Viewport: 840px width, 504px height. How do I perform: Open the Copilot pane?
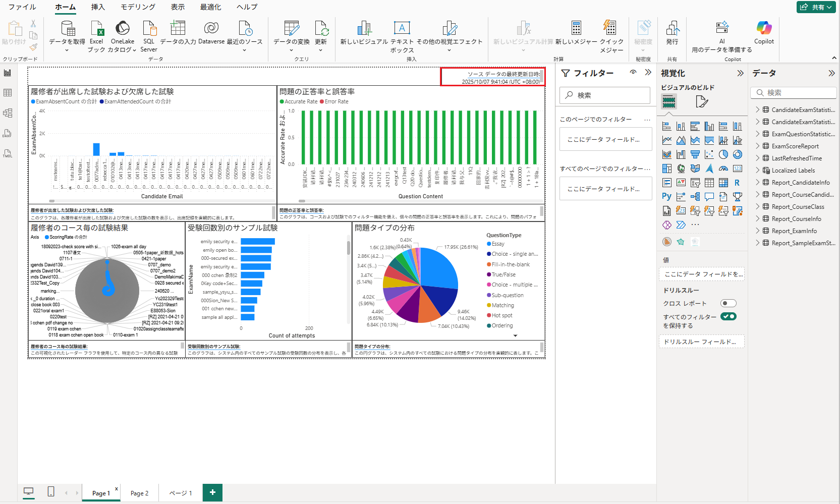(763, 34)
